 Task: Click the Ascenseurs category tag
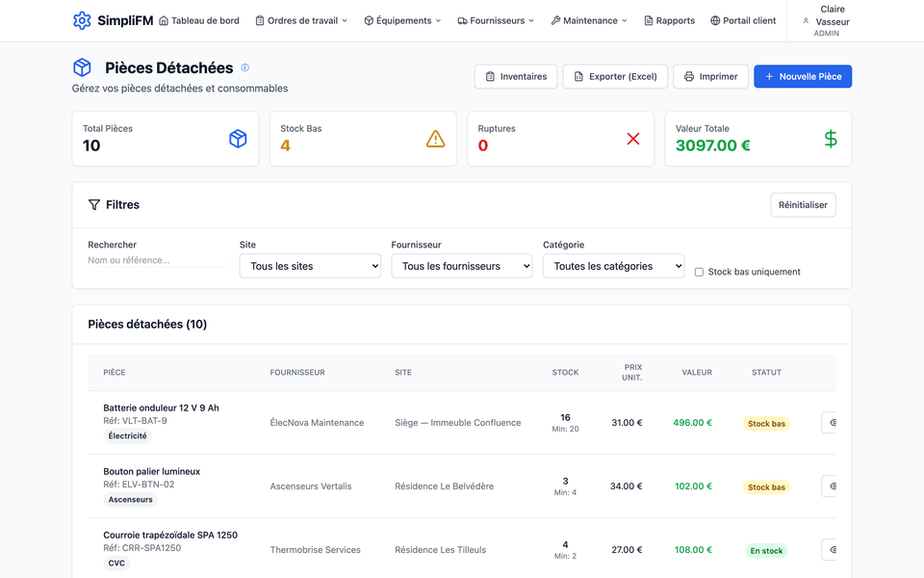130,500
